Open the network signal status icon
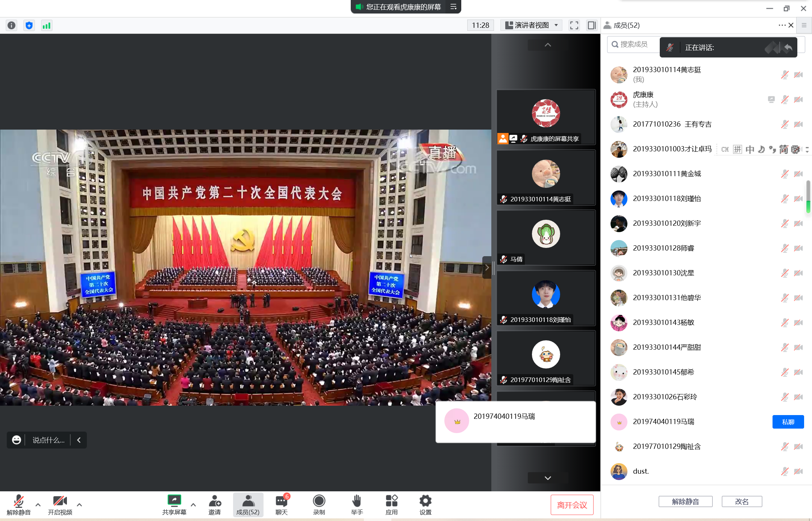The image size is (812, 521). coord(46,25)
